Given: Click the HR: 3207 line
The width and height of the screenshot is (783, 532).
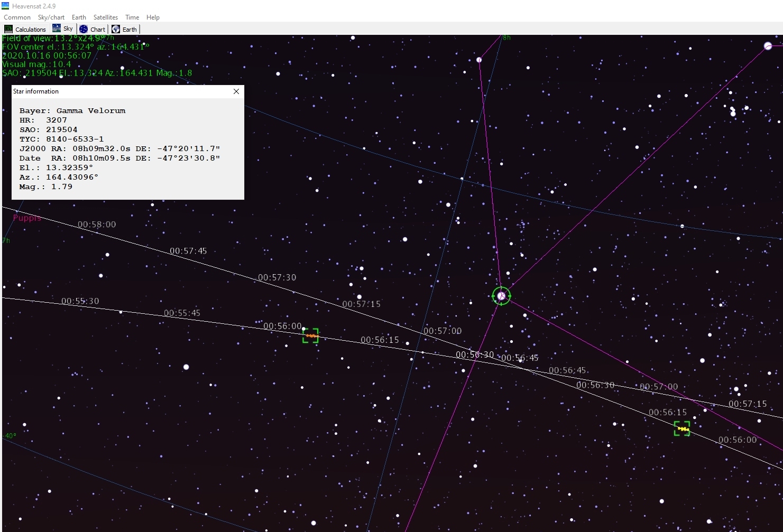Looking at the screenshot, I should [43, 120].
